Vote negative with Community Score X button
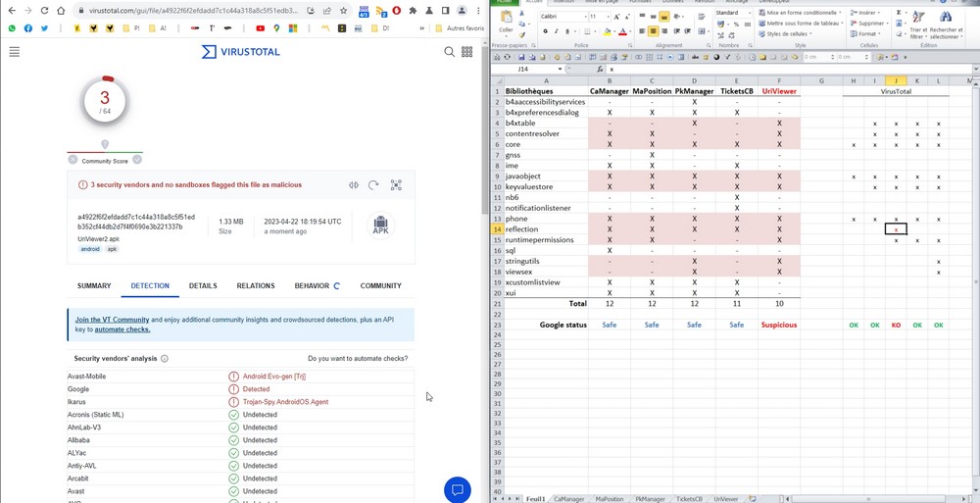This screenshot has height=503, width=980. pos(73,160)
